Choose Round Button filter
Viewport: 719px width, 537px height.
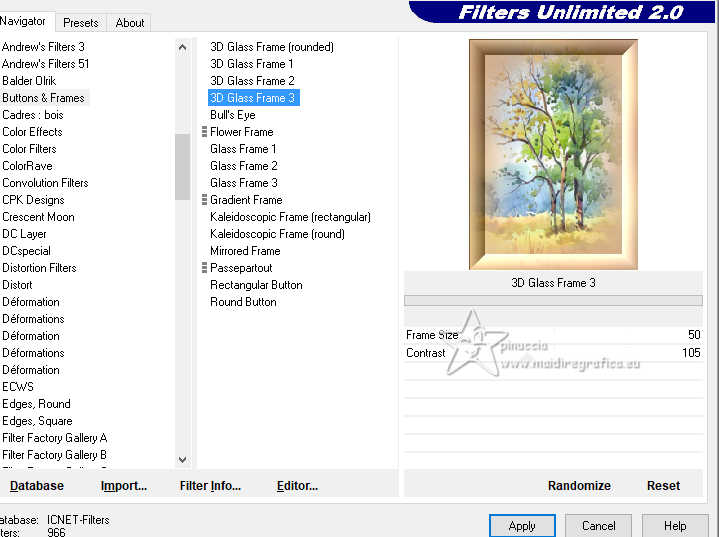coord(243,302)
